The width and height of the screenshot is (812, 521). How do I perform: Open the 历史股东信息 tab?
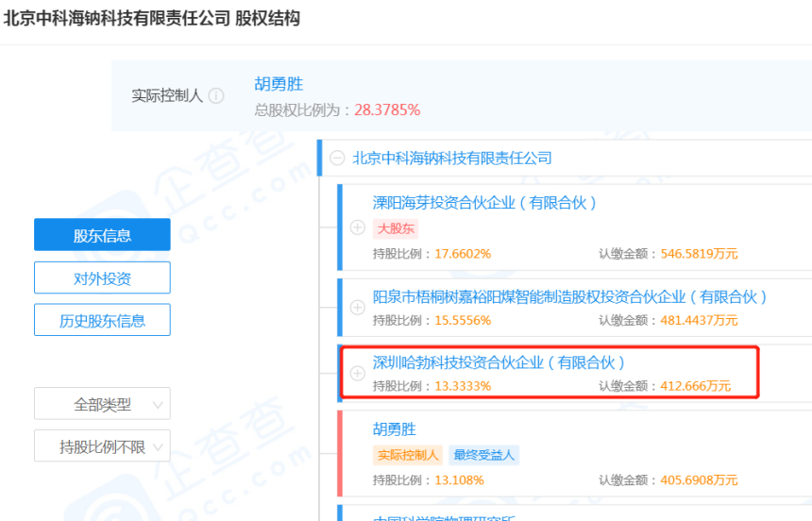102,320
